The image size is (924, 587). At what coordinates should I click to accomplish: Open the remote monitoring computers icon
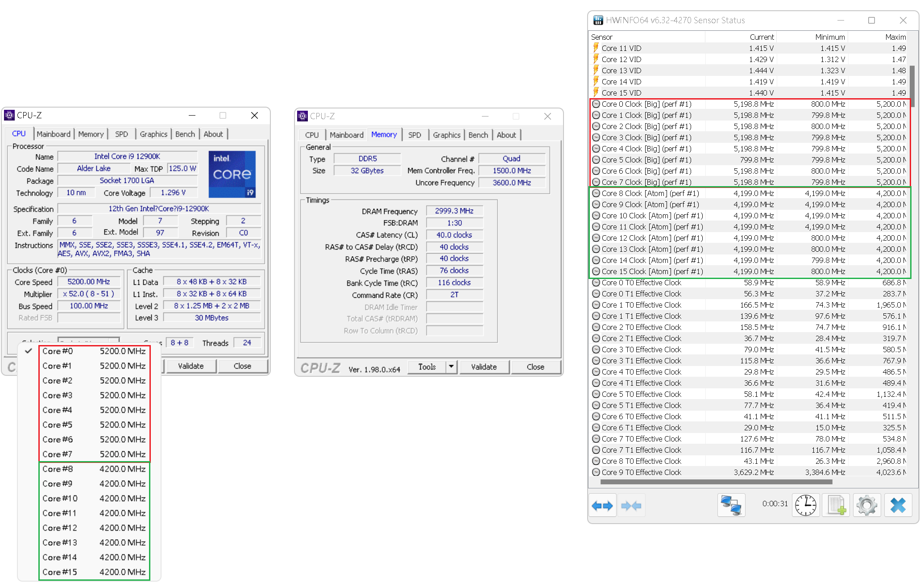point(731,506)
